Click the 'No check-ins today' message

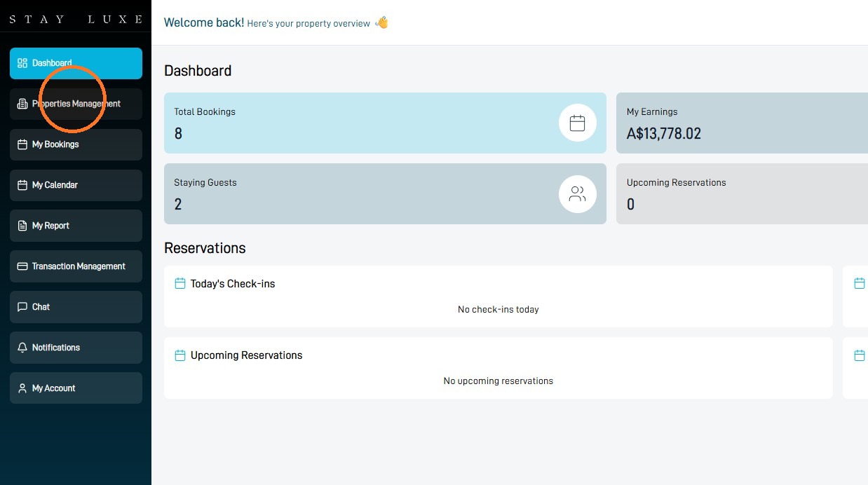point(499,309)
